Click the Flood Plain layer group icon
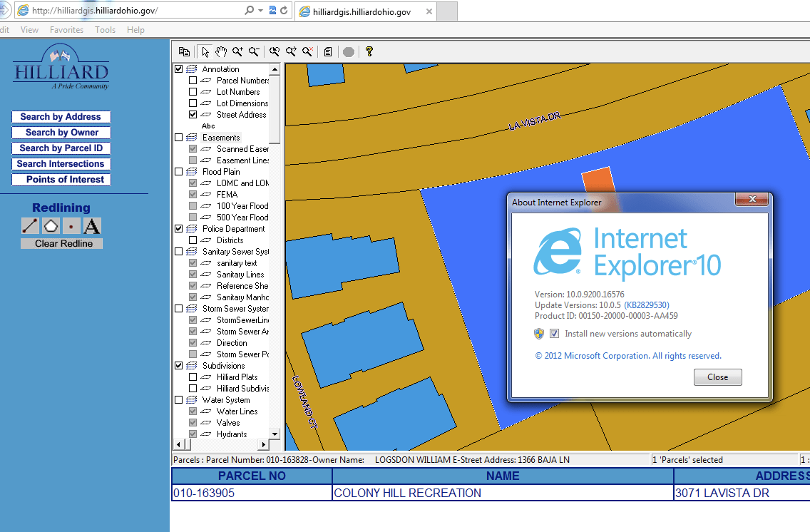Image resolution: width=810 pixels, height=532 pixels. [192, 171]
